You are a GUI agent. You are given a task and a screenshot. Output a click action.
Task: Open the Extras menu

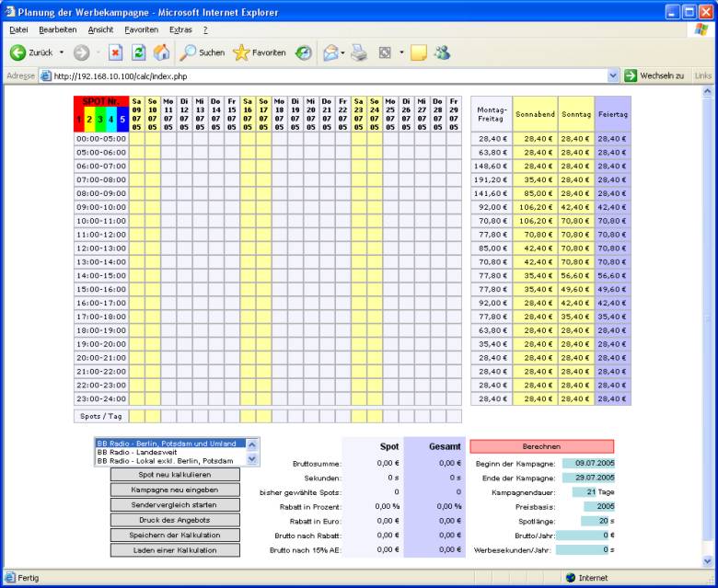pos(180,29)
